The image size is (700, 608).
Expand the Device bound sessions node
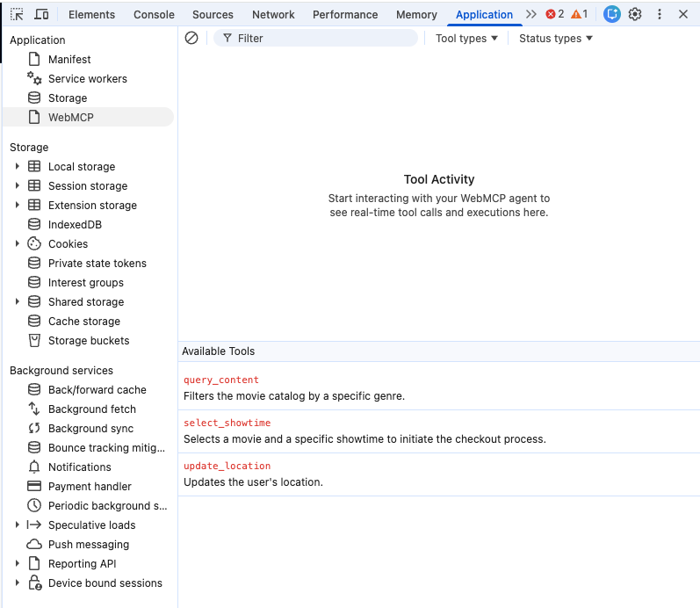(17, 583)
